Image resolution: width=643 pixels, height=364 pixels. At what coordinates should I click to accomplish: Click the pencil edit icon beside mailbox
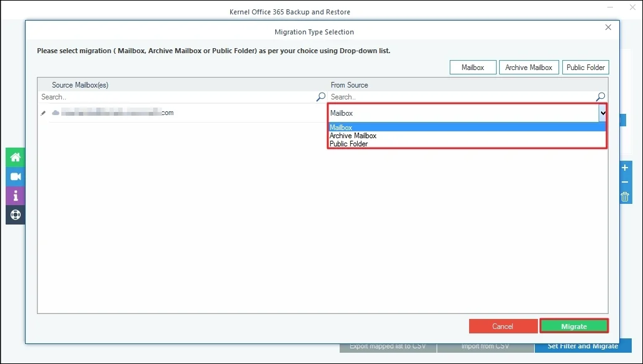(x=43, y=113)
